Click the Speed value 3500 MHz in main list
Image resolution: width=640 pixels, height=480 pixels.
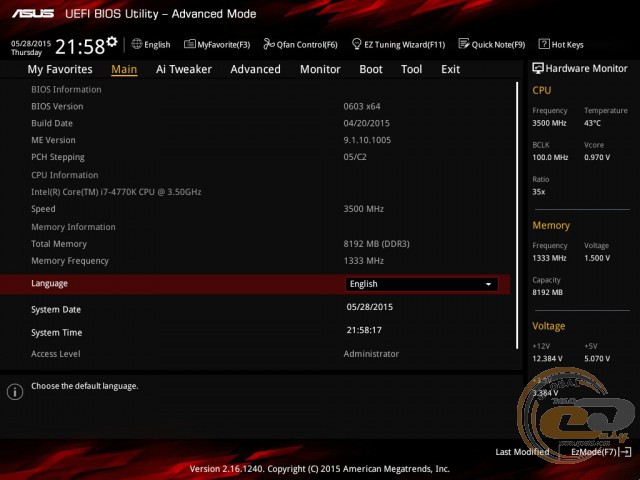pyautogui.click(x=363, y=209)
